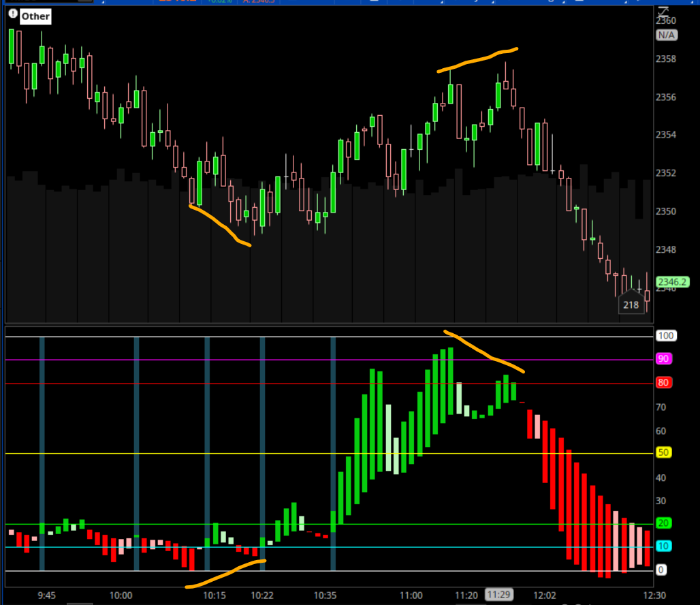Click the N/A price bubble
The image size is (700, 605).
pyautogui.click(x=665, y=35)
